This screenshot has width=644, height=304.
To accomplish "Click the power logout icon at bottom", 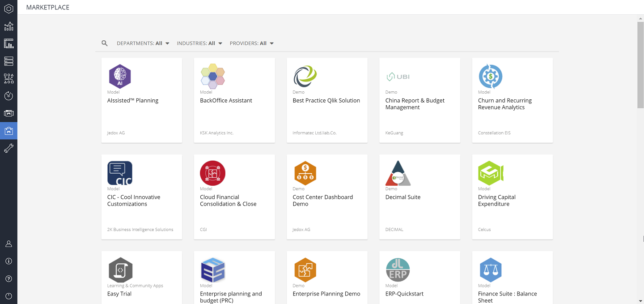I will (x=9, y=295).
